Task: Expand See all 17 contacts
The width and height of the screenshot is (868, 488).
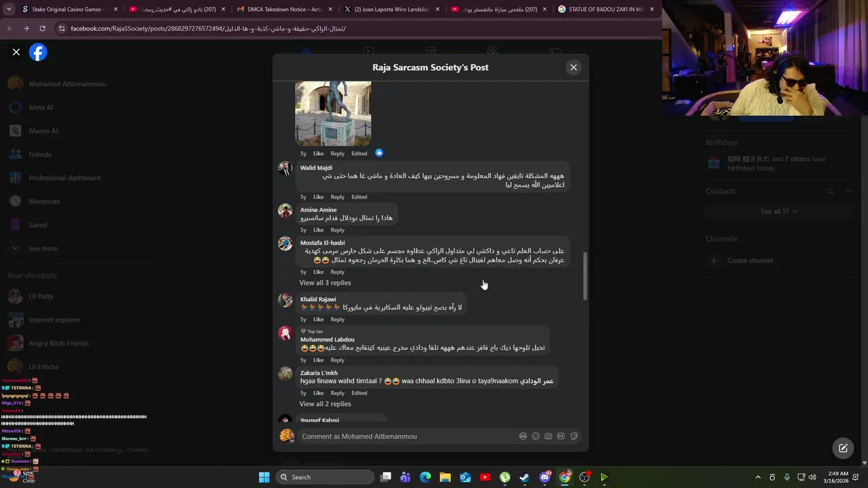Action: tap(778, 211)
